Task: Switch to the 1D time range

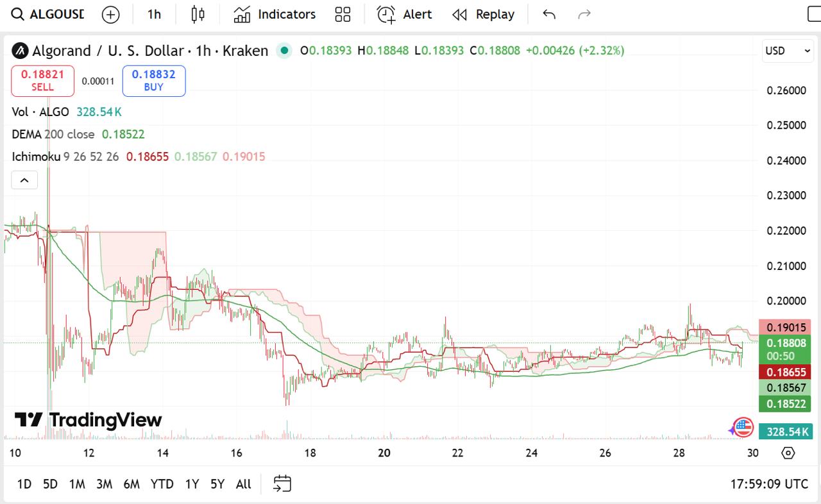Action: coord(24,484)
